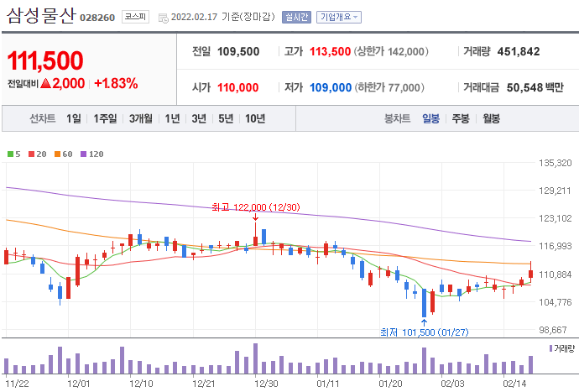The height and width of the screenshot is (392, 579).
Task: Click the 거래량 volume legend label
Action: 564,348
